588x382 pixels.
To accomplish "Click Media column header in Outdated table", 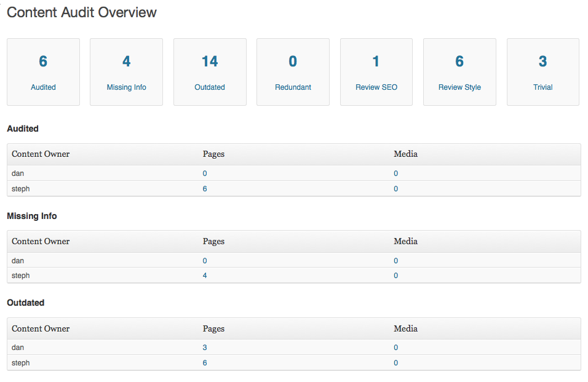I will click(x=405, y=328).
